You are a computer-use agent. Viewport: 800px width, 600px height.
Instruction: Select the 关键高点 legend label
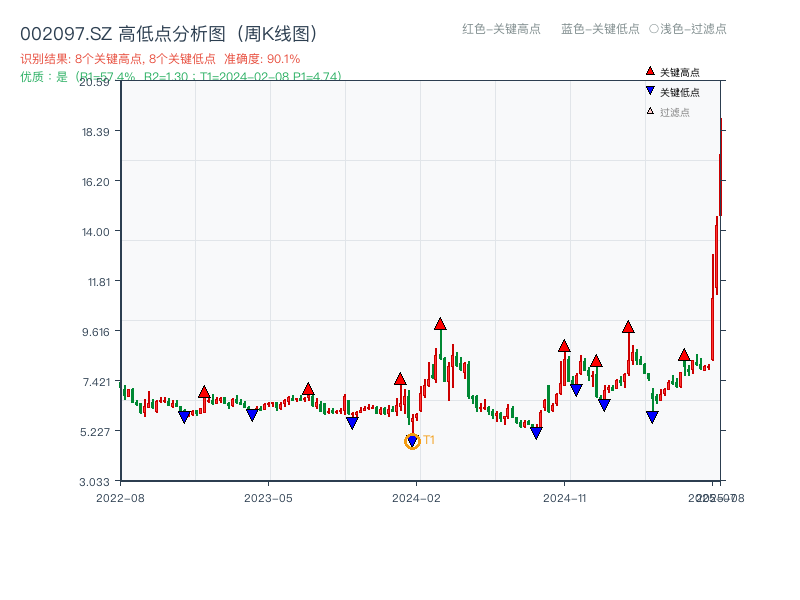(x=680, y=72)
